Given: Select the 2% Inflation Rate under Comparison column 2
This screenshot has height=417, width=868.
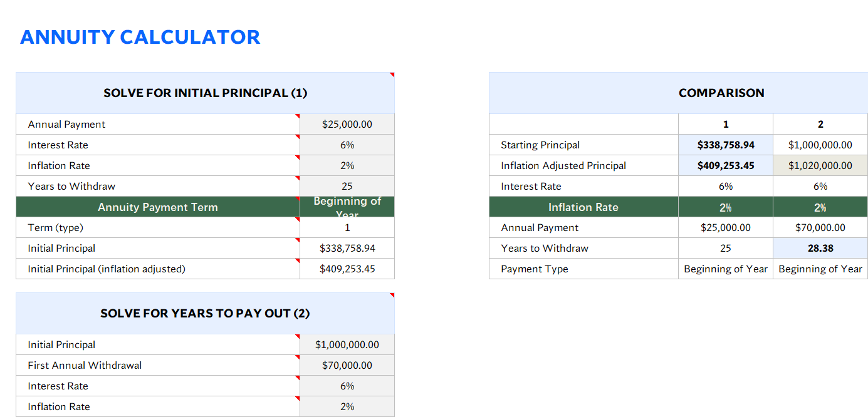Looking at the screenshot, I should [x=820, y=207].
